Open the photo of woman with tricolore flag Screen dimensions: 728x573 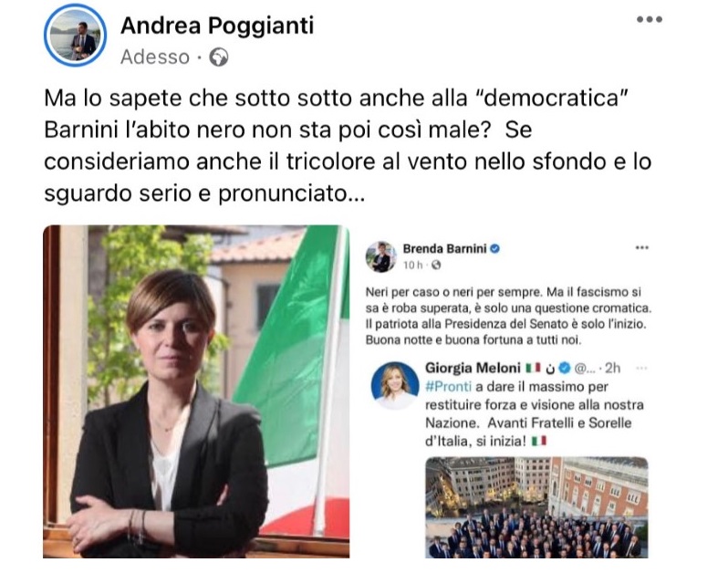point(196,391)
